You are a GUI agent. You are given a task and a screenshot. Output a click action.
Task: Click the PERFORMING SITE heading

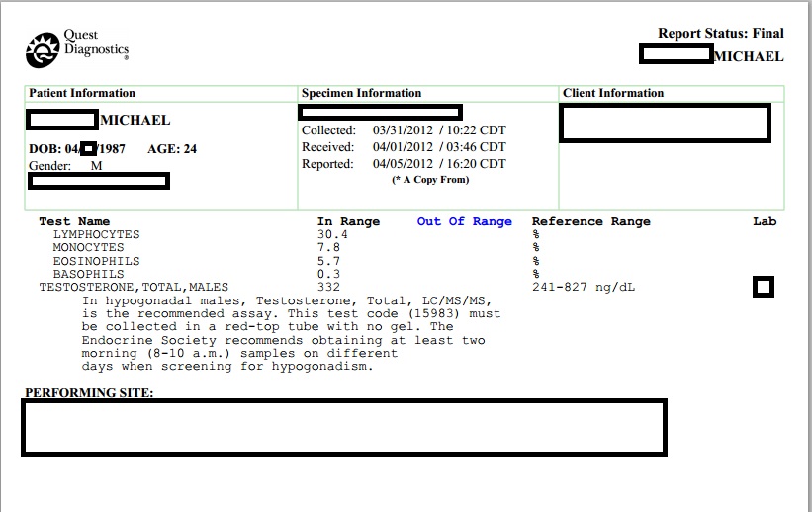point(89,392)
